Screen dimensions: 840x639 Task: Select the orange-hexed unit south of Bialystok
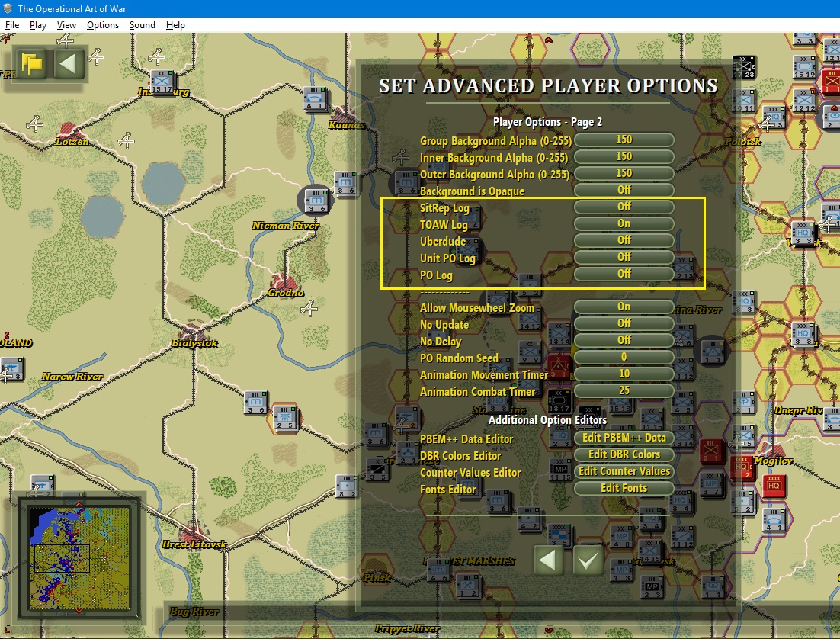tap(284, 418)
